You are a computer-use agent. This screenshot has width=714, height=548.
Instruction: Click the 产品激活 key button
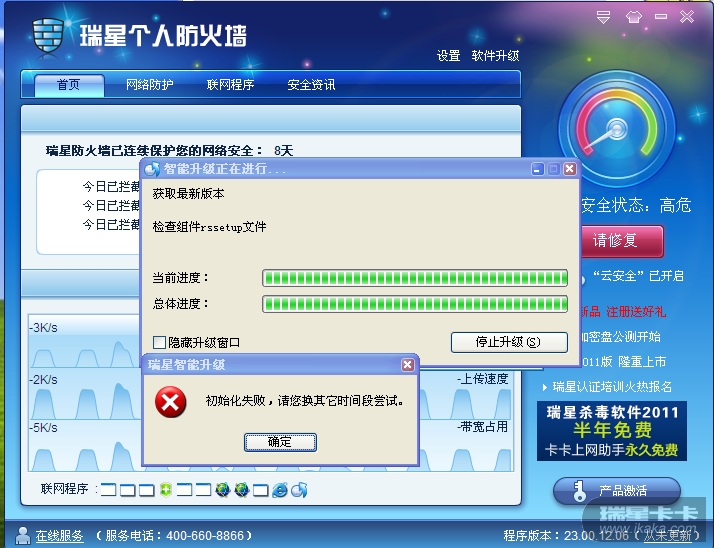click(617, 491)
